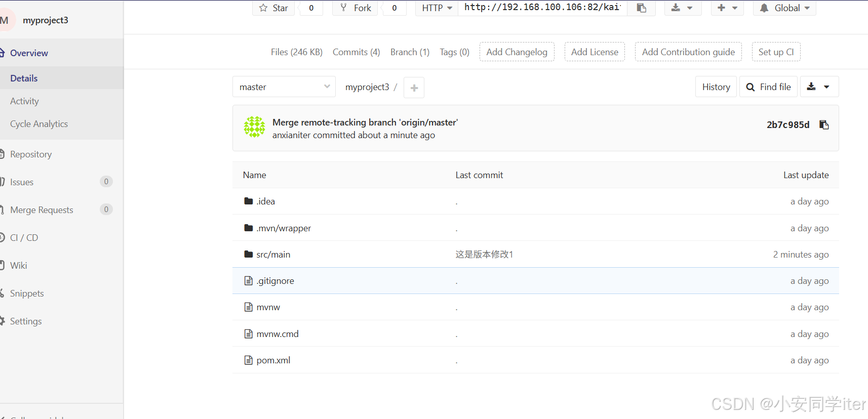The height and width of the screenshot is (419, 868).
Task: Open Files (246 KB) link
Action: [297, 52]
